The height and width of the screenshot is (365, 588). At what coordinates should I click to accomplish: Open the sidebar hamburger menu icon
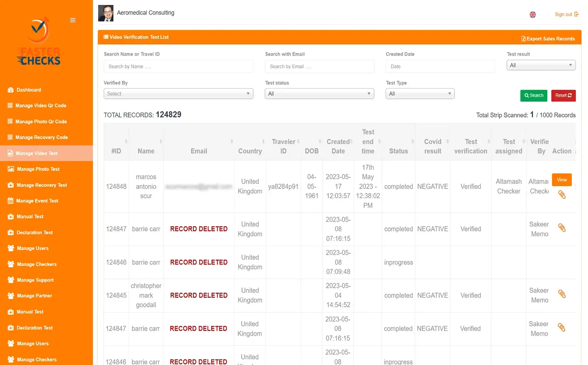coord(72,20)
